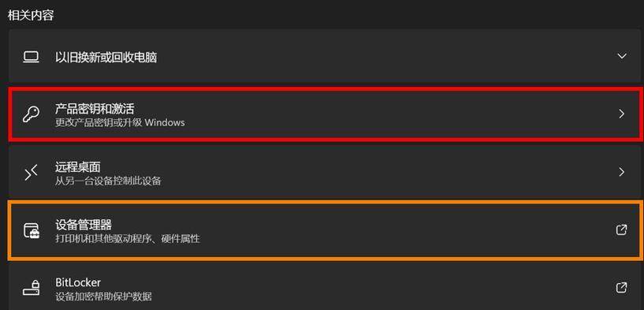Expand 以旧换新或回收电脑 with the down chevron

click(622, 56)
